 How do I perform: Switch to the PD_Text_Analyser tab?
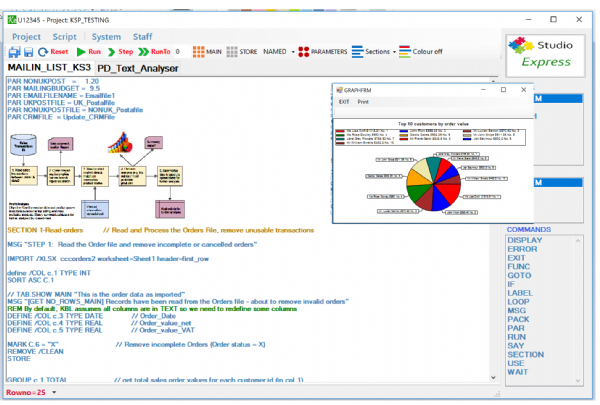click(139, 68)
